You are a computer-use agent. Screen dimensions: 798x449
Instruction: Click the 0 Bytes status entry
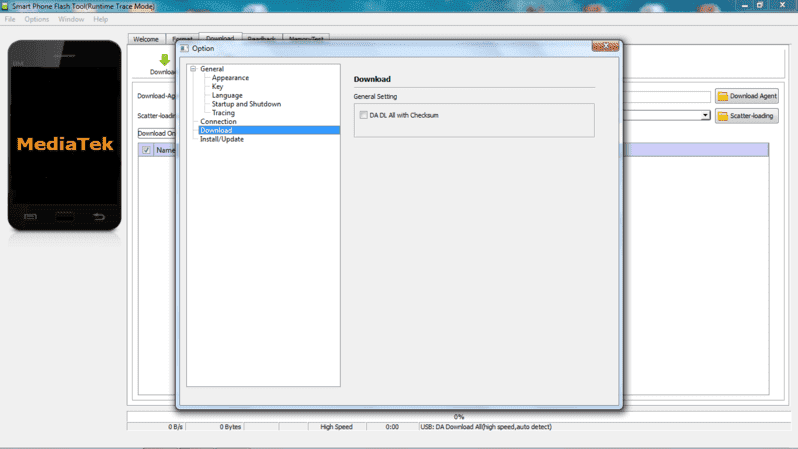tap(230, 427)
